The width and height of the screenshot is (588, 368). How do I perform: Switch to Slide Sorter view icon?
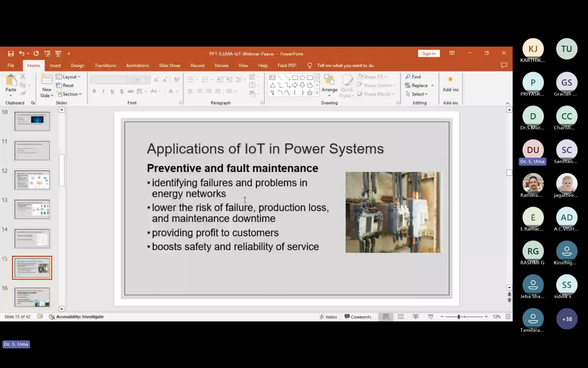pyautogui.click(x=401, y=317)
